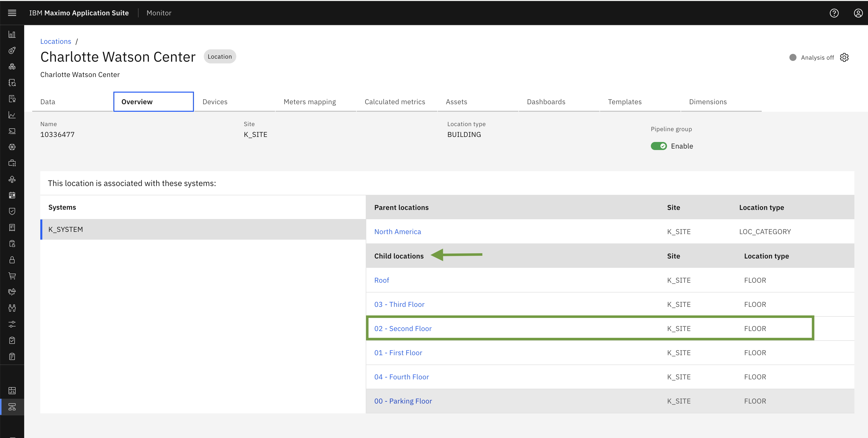Open the user profile icon

click(x=858, y=13)
